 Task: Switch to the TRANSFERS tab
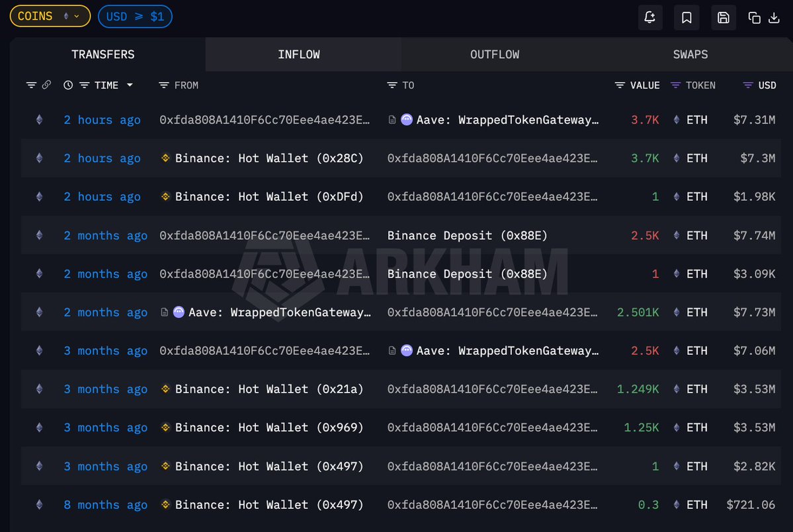103,55
